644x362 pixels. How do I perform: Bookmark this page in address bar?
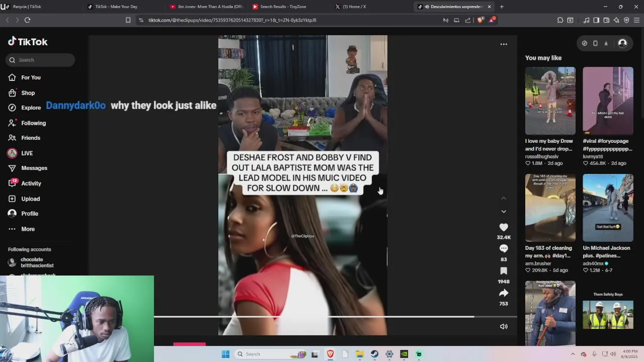point(128,20)
